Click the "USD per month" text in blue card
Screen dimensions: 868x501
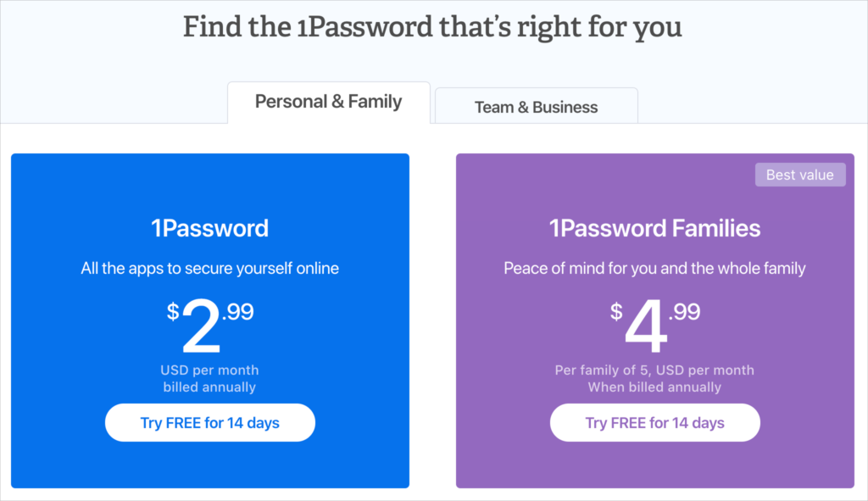209,370
